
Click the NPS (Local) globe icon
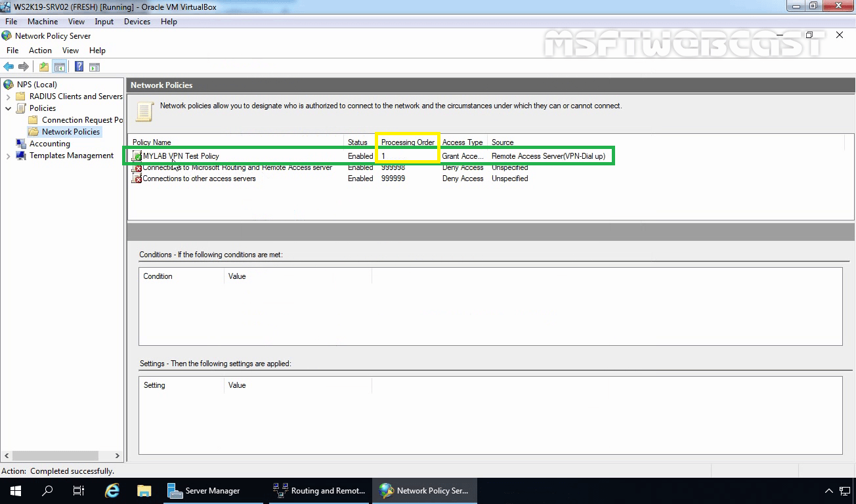9,84
